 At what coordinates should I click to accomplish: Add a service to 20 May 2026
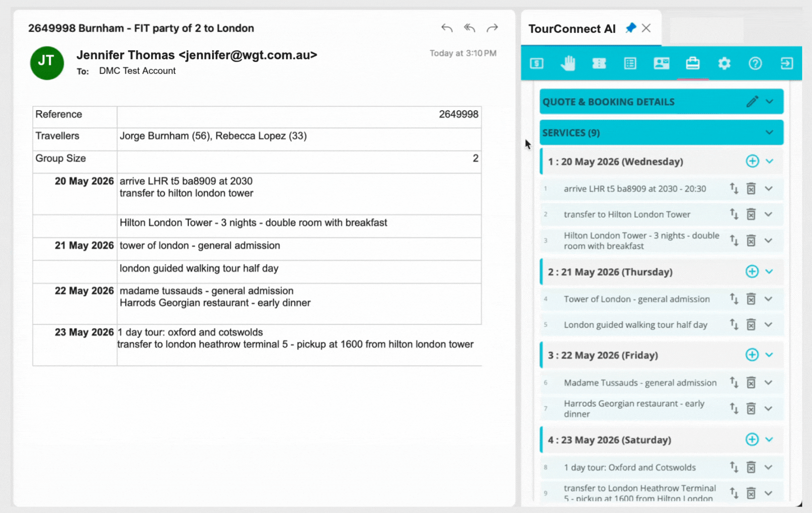[x=752, y=161]
